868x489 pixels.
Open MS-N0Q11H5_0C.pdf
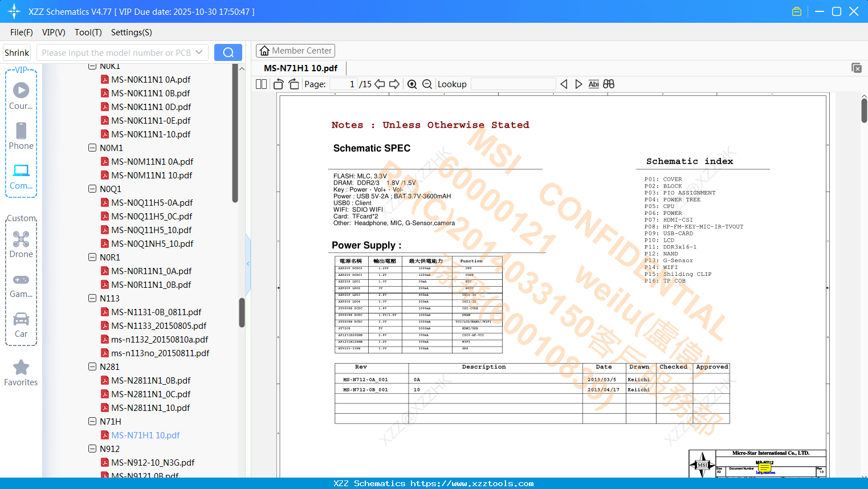pyautogui.click(x=146, y=216)
